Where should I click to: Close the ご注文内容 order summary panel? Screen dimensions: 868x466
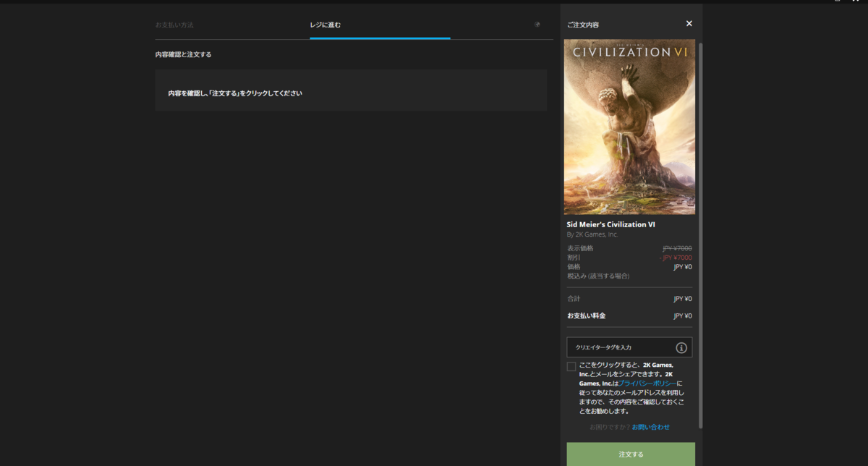click(x=689, y=24)
